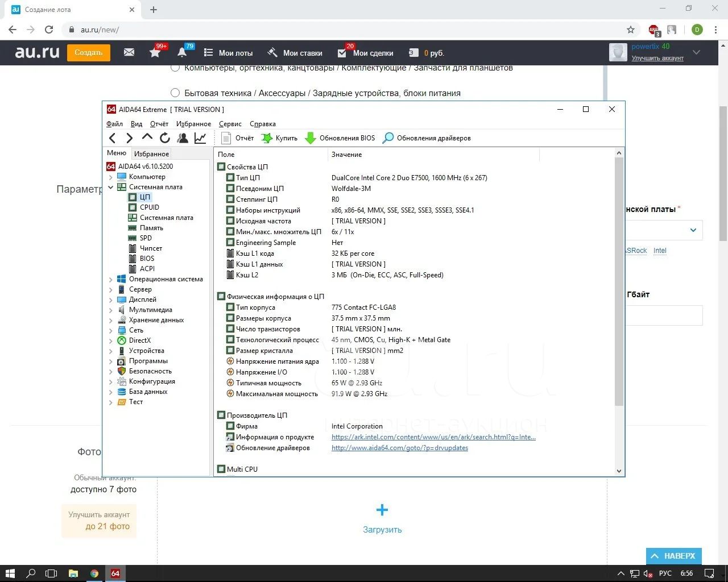Expand the Операционная система tree node

pos(111,279)
